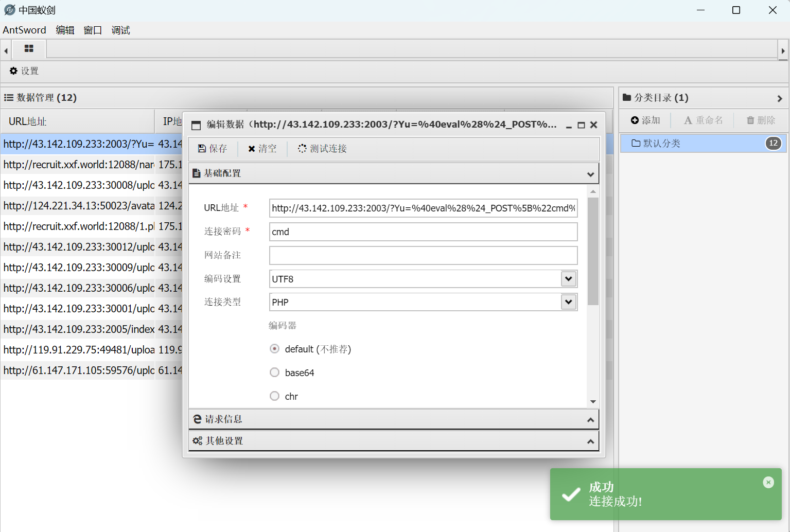Select the recruit.xxf.world:12088/nar row
This screenshot has height=532, width=790.
(x=92, y=165)
